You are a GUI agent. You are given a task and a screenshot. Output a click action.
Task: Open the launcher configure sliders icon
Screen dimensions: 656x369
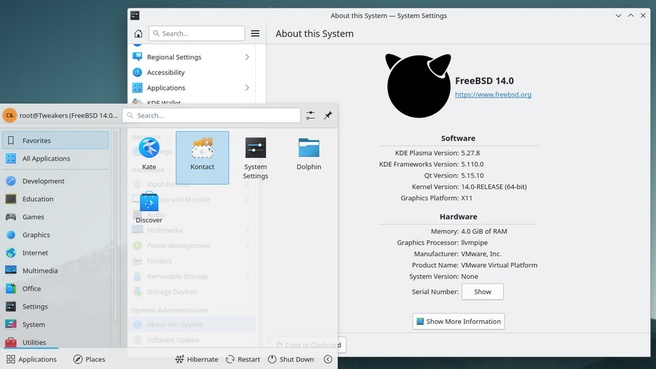click(x=310, y=115)
